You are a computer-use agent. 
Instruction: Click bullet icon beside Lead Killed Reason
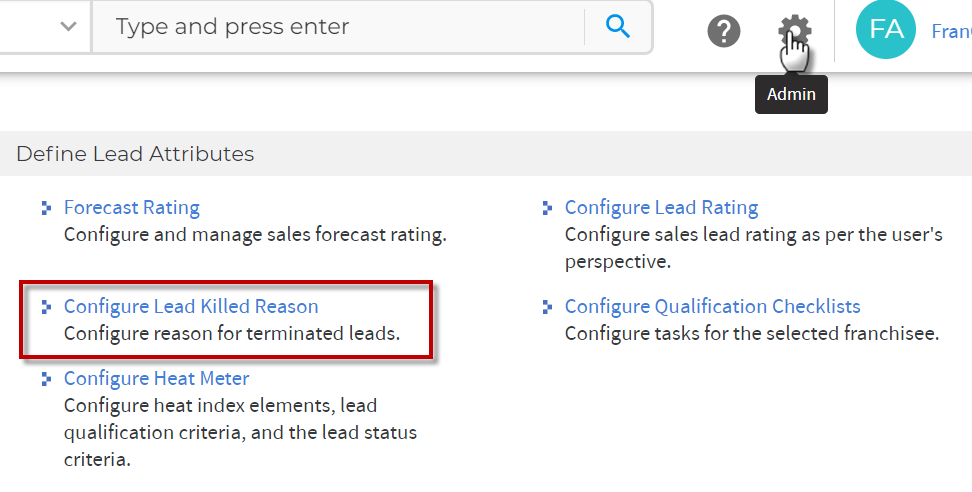pos(46,307)
